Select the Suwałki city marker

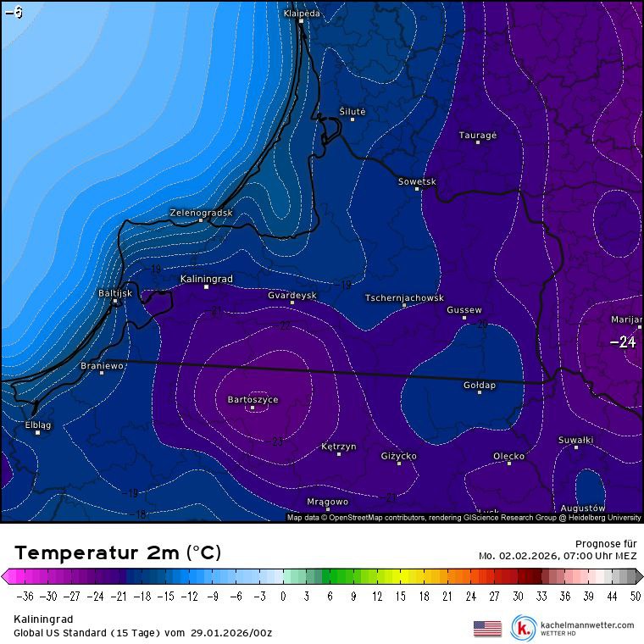[x=576, y=447]
